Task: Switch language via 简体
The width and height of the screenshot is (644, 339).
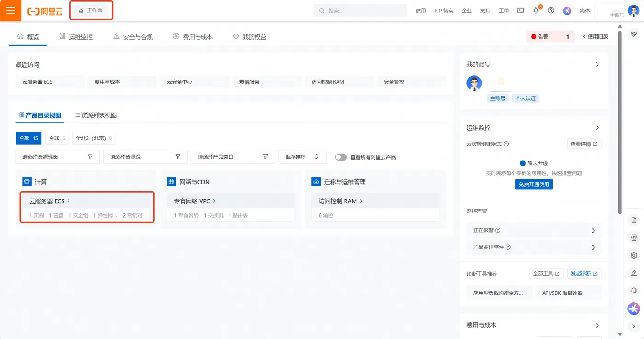Action: 585,11
